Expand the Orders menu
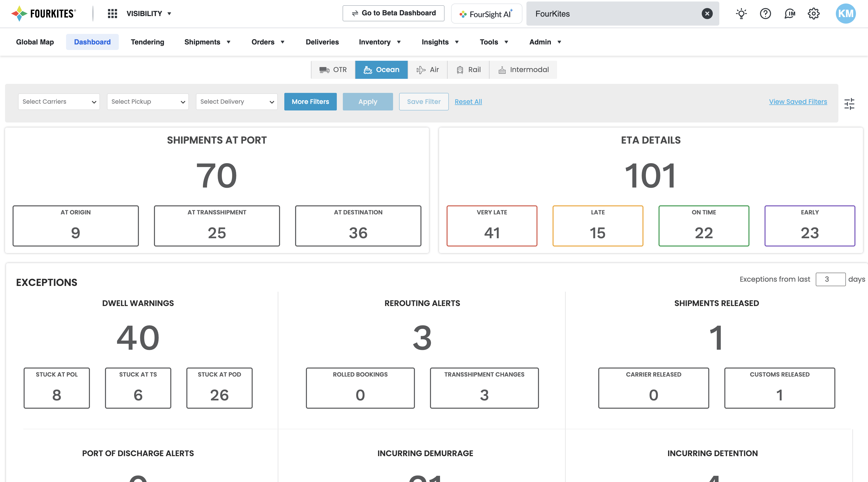Image resolution: width=868 pixels, height=482 pixels. coord(268,42)
